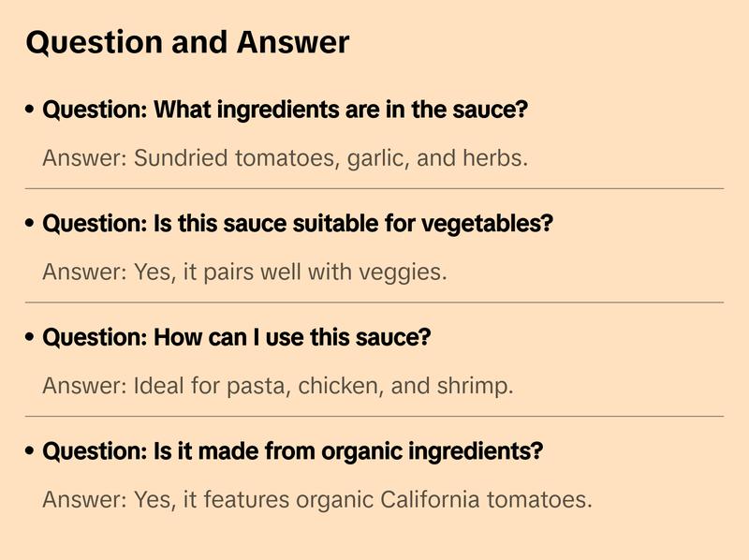
Task: Click the 'Question and Answer' heading
Action: click(187, 42)
